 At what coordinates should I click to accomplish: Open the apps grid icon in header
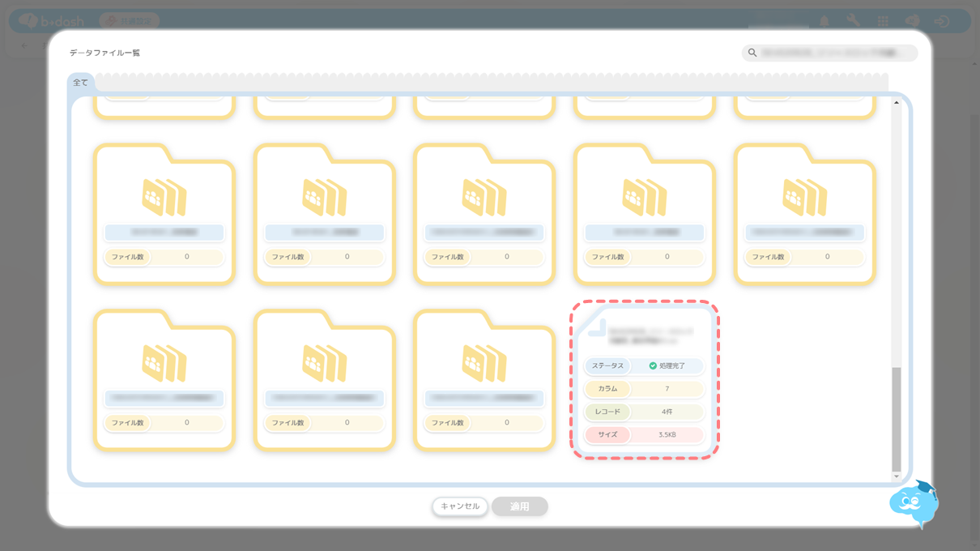coord(883,21)
